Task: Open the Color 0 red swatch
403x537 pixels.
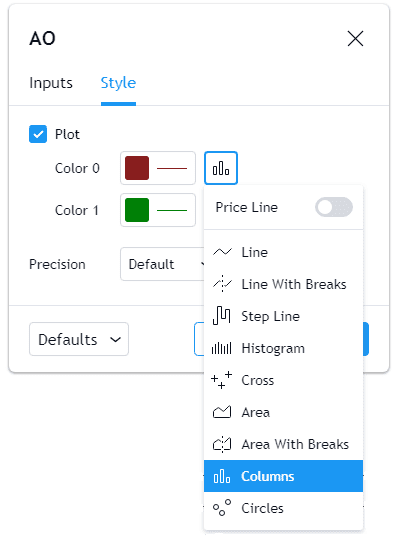Action: (x=137, y=168)
